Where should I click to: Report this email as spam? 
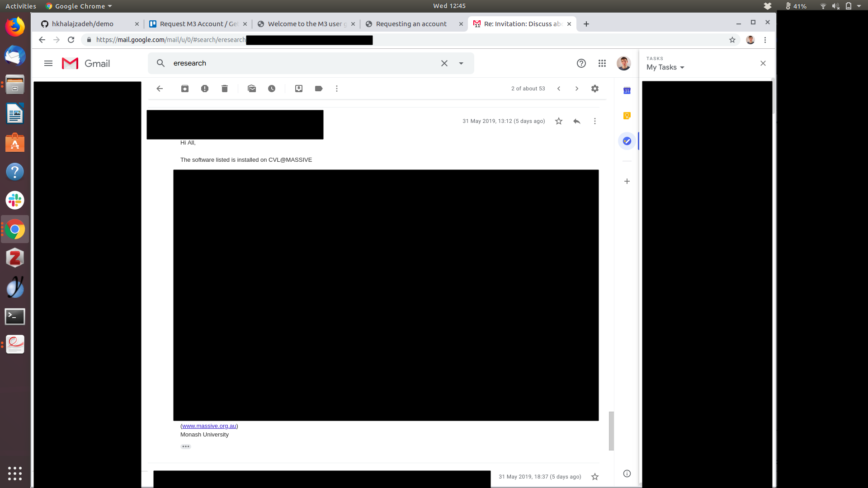click(205, 89)
